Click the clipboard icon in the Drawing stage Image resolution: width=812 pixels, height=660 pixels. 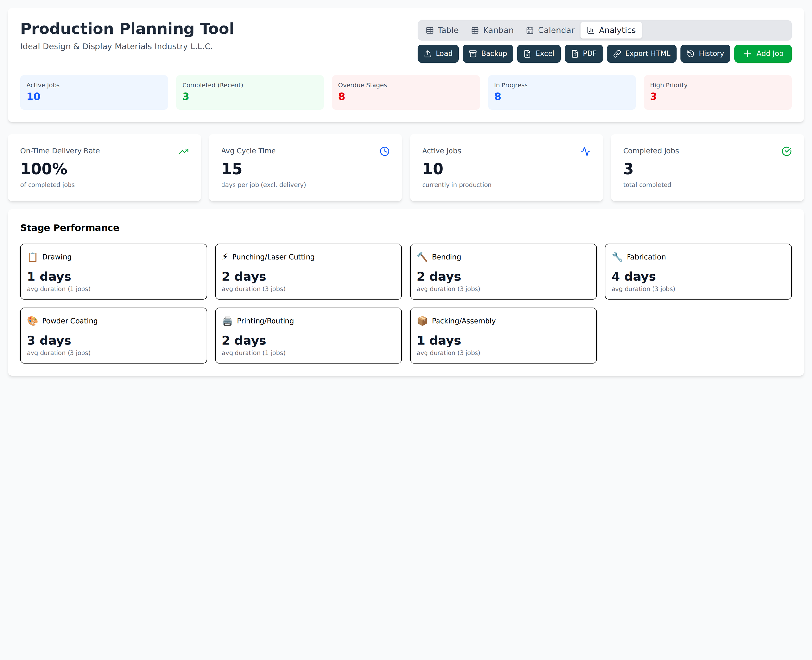[33, 257]
